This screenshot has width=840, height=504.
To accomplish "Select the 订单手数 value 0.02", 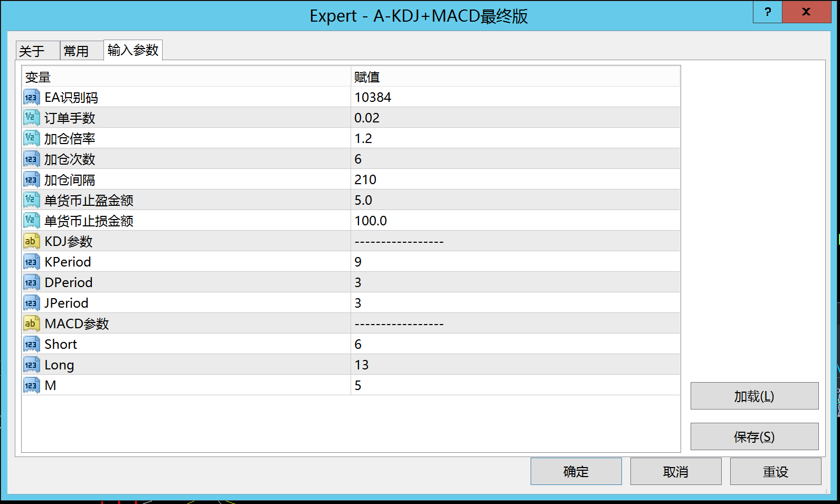I will pyautogui.click(x=367, y=118).
